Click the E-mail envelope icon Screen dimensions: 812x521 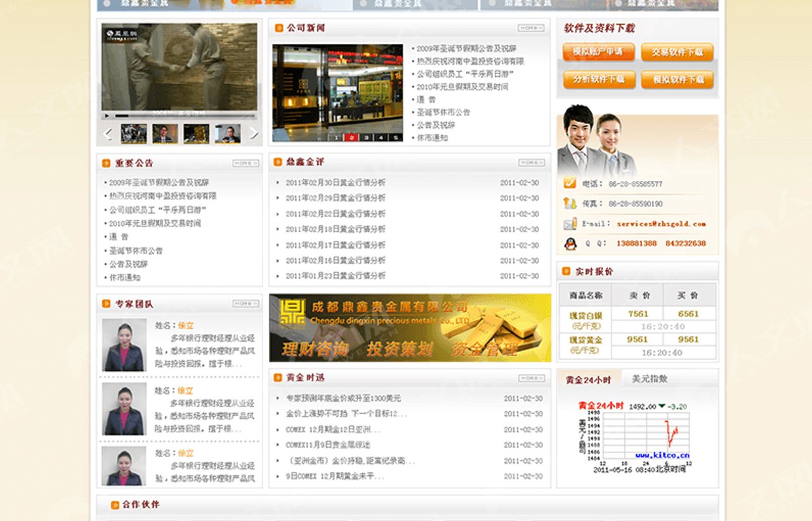click(x=570, y=224)
